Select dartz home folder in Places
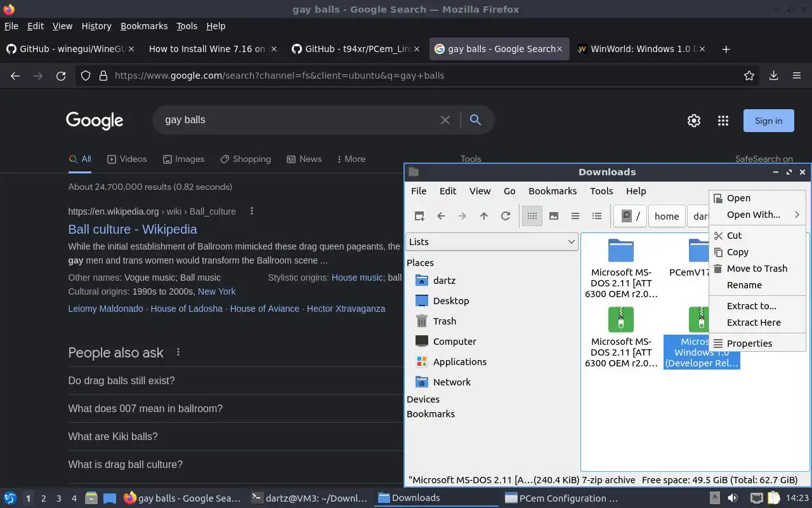The width and height of the screenshot is (812, 508). point(444,280)
